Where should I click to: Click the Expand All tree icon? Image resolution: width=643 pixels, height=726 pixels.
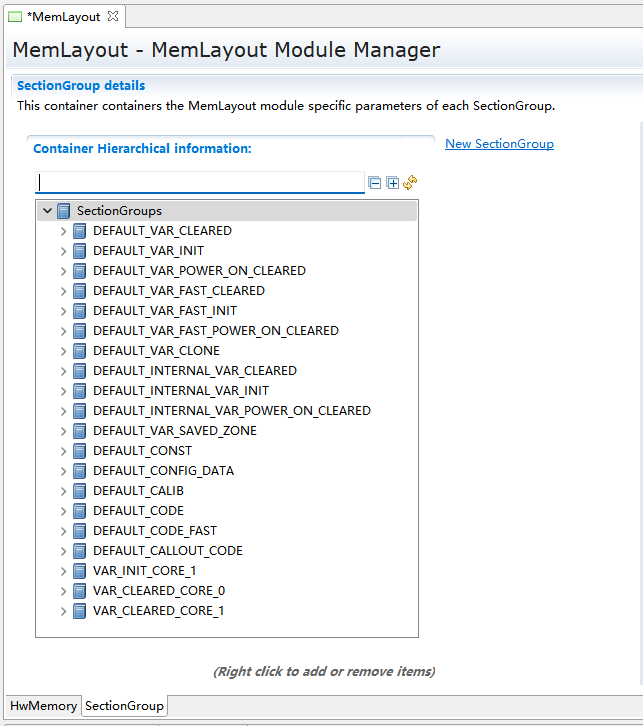tap(393, 183)
